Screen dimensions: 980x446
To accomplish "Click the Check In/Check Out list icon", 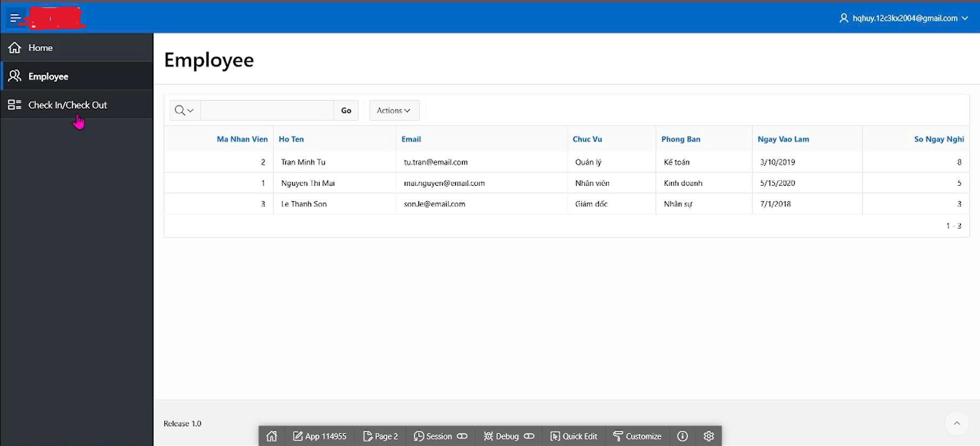I will [x=15, y=105].
